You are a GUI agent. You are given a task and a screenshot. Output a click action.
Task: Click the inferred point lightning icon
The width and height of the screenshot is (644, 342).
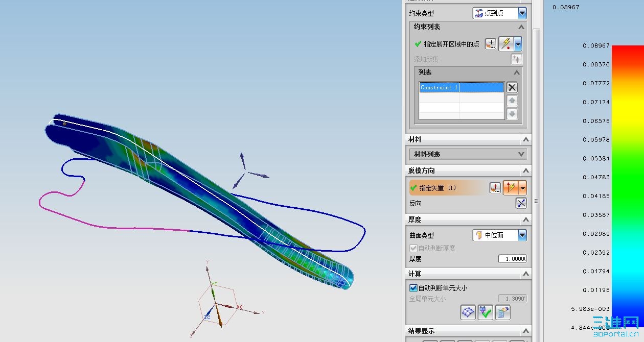point(506,44)
